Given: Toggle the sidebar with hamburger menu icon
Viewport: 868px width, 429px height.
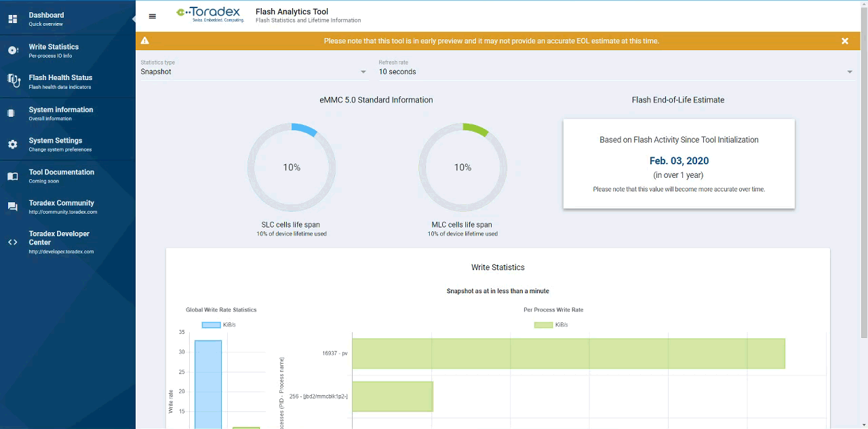Looking at the screenshot, I should (152, 16).
